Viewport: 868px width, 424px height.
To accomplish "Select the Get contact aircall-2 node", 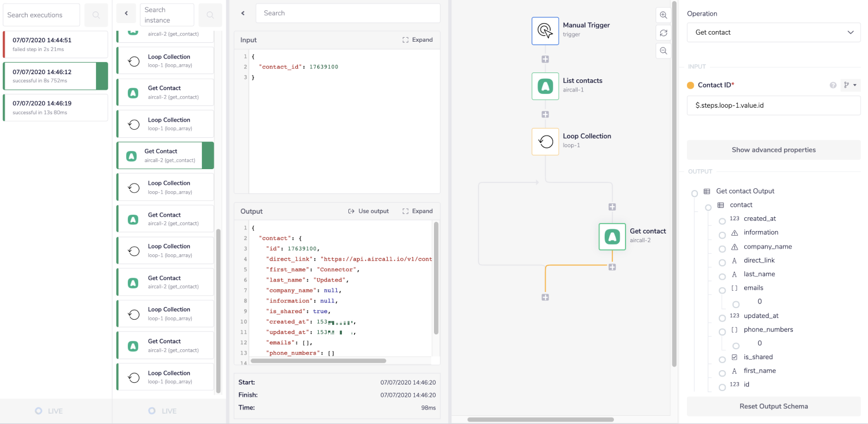I will pyautogui.click(x=612, y=237).
